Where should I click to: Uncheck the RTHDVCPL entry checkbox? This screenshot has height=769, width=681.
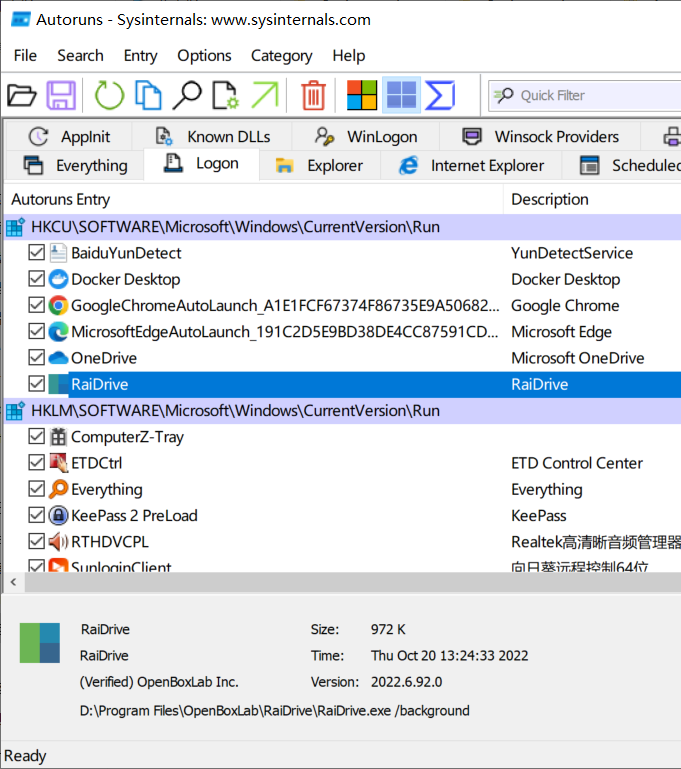[x=36, y=541]
